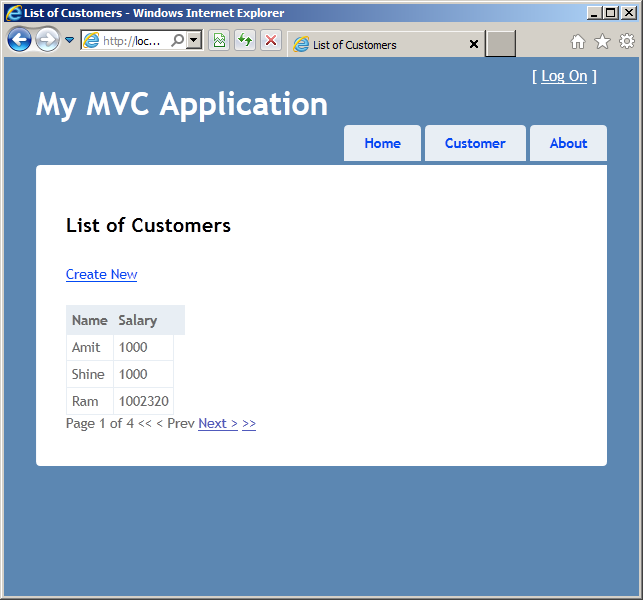Close the Internet Explorer window

click(x=629, y=13)
